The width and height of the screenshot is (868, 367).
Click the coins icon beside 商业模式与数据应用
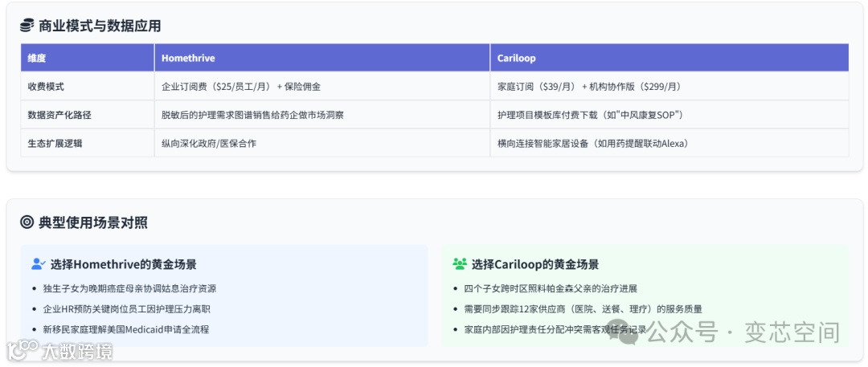click(x=27, y=26)
